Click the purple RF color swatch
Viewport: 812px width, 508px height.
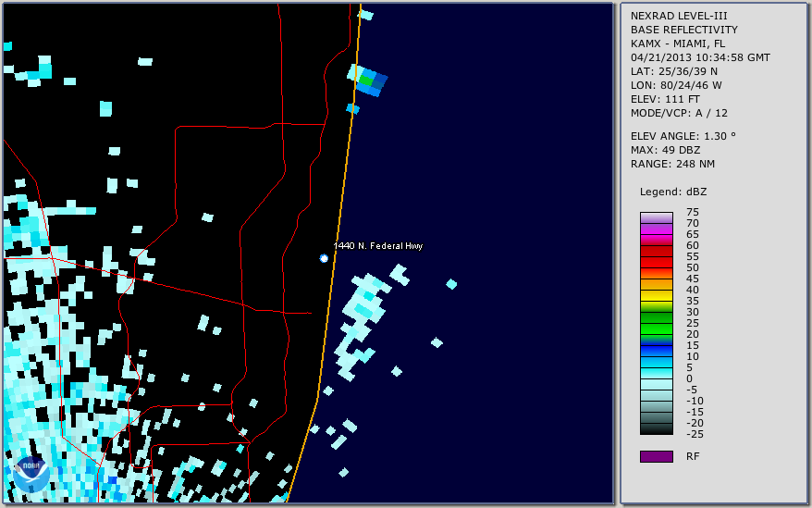(x=656, y=456)
